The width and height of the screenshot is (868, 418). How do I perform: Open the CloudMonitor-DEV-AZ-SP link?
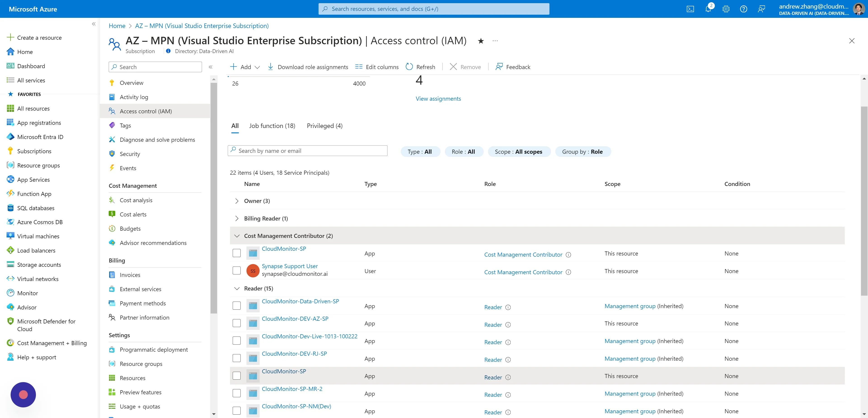[295, 318]
